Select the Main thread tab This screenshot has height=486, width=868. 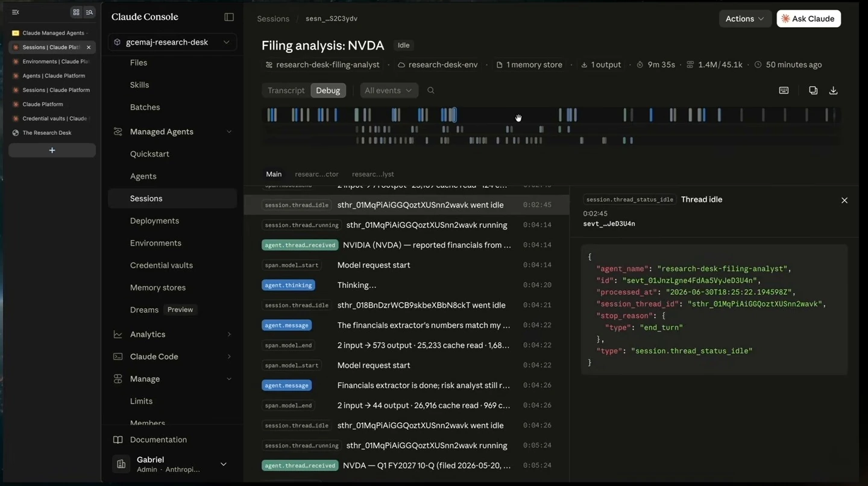274,174
